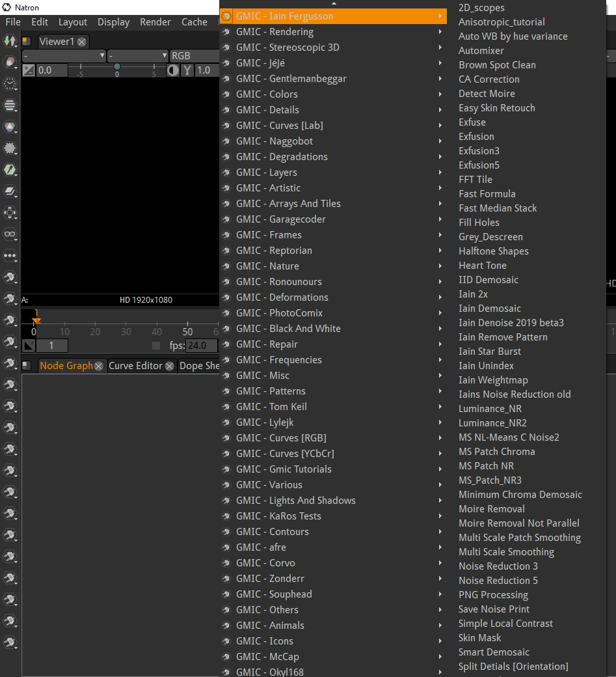Open the Time nodes toolbar button

point(10,83)
